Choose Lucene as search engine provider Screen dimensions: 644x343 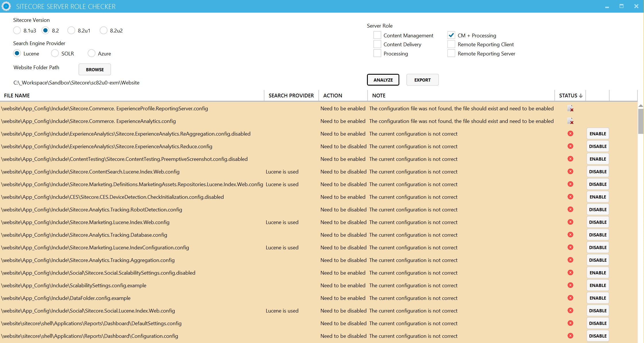click(x=17, y=53)
